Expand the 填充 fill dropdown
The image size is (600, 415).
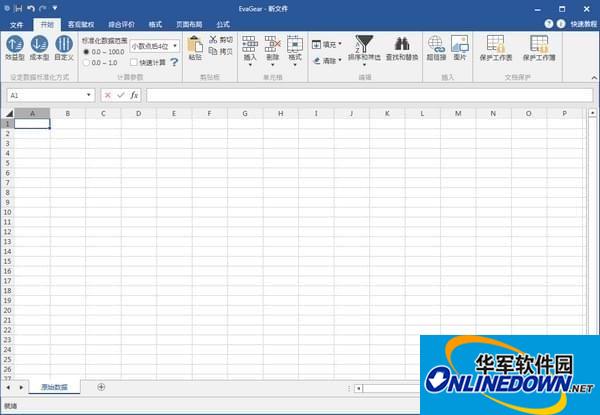[x=340, y=44]
